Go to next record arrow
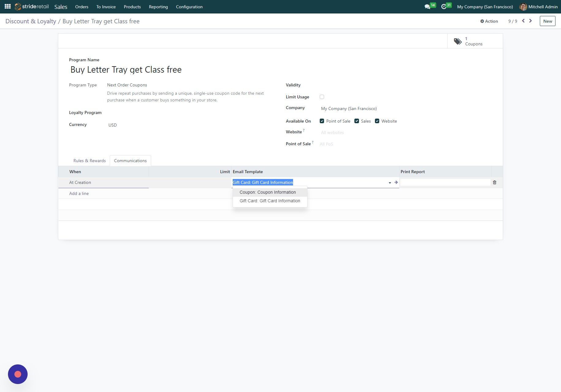 click(531, 21)
